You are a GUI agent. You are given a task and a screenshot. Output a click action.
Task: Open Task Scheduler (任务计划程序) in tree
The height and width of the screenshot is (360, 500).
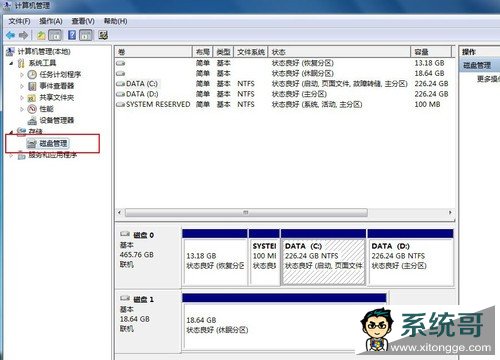60,74
